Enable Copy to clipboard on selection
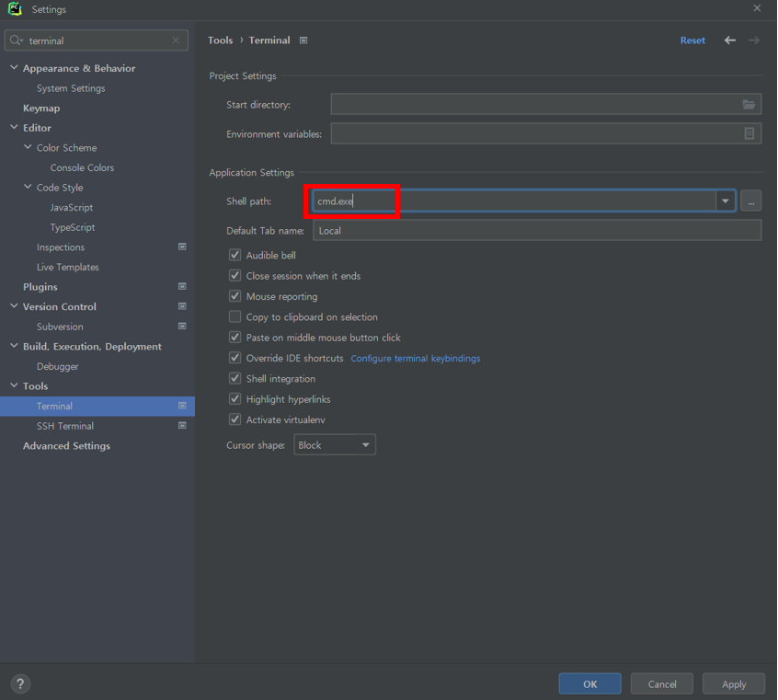This screenshot has width=778, height=700. pos(235,316)
